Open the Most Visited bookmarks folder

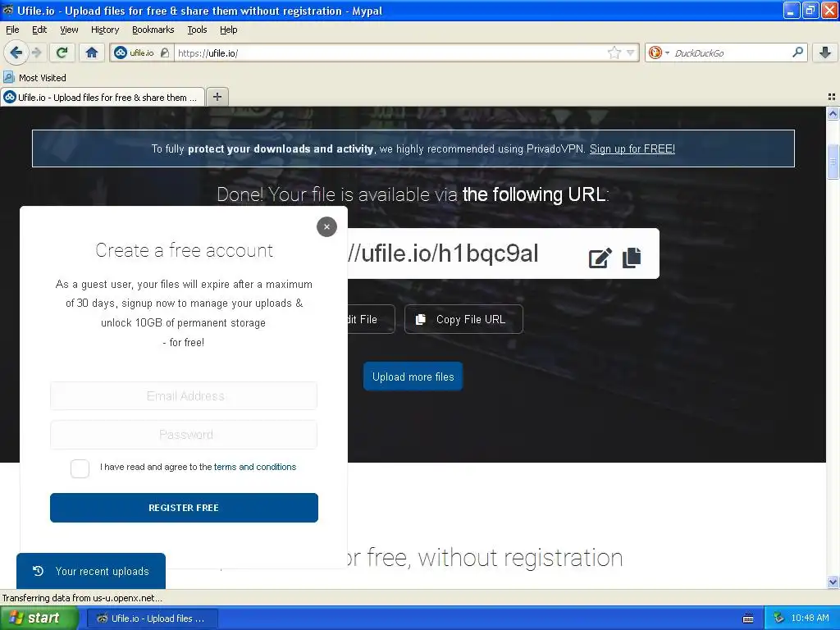(x=34, y=78)
